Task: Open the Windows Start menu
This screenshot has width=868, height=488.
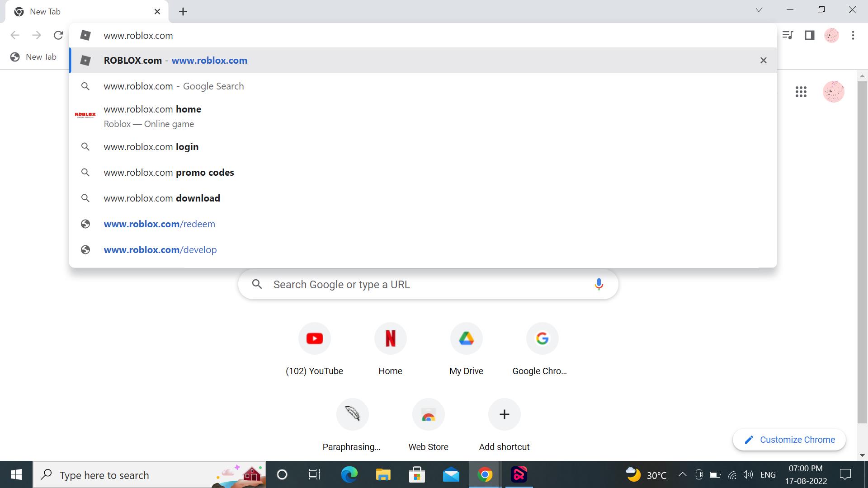Action: coord(16,474)
